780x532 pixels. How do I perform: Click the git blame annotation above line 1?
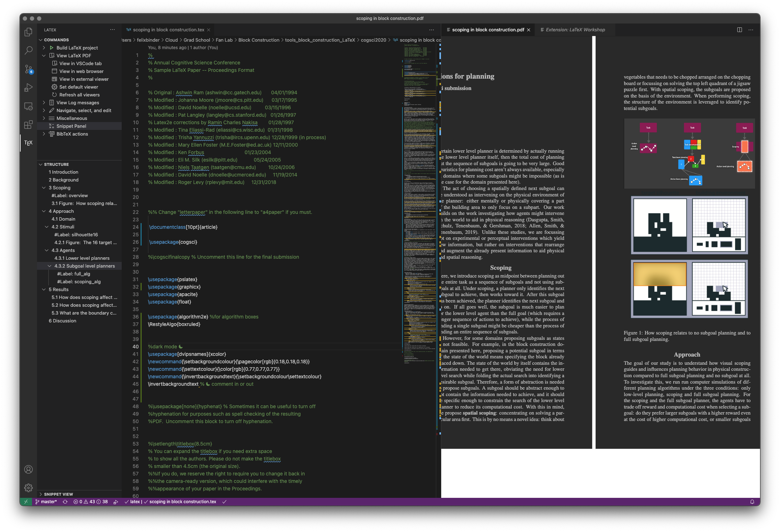[183, 47]
